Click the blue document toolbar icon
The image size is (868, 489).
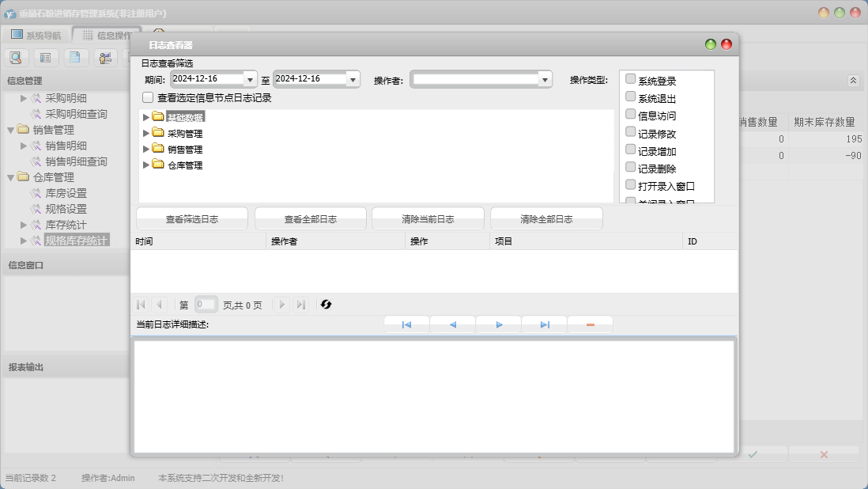click(x=75, y=57)
